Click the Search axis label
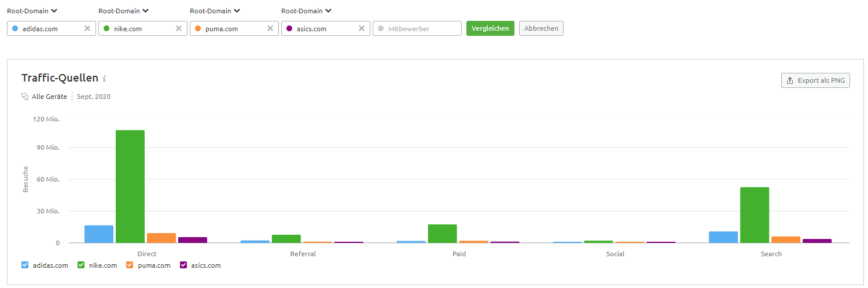 point(771,254)
